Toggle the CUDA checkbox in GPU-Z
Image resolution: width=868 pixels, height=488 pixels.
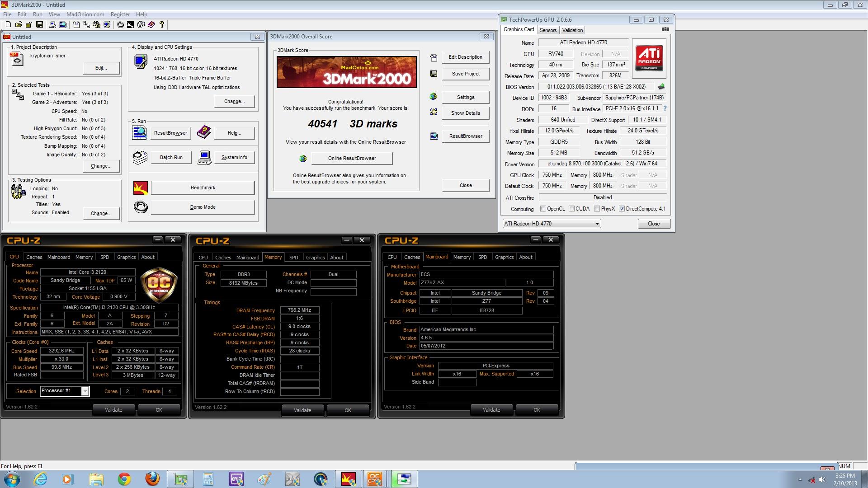click(571, 209)
